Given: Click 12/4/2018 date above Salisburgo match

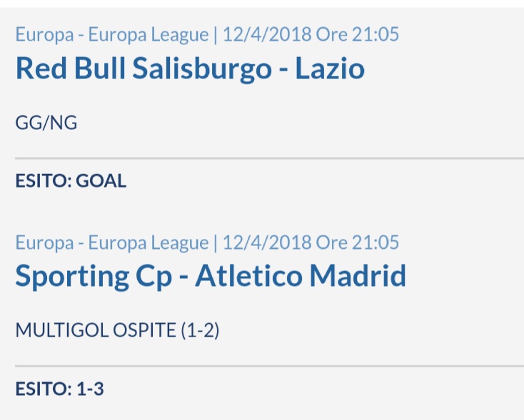Looking at the screenshot, I should point(267,34).
